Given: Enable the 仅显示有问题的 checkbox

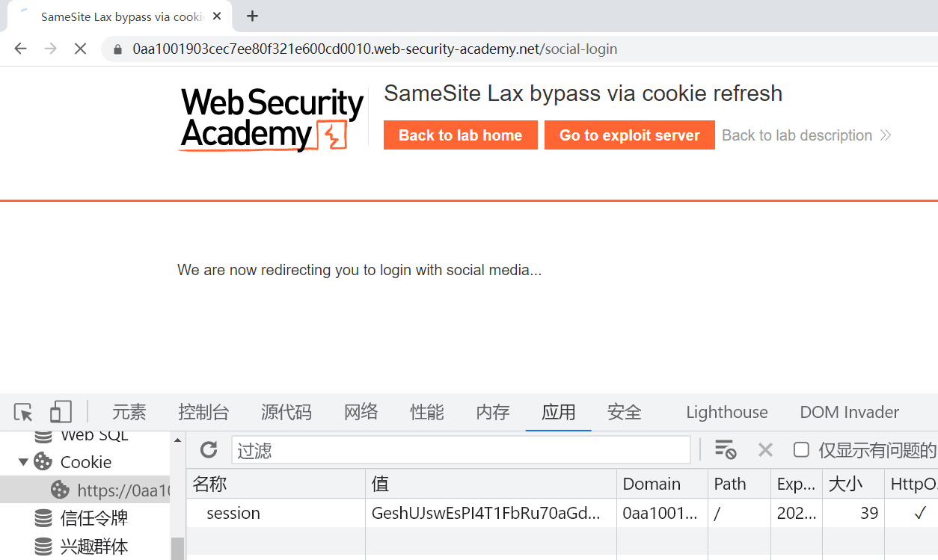Looking at the screenshot, I should (801, 449).
